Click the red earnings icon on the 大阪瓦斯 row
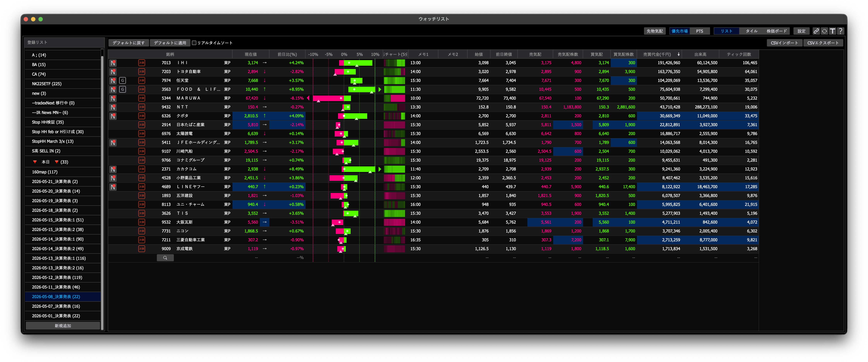 pyautogui.click(x=142, y=222)
